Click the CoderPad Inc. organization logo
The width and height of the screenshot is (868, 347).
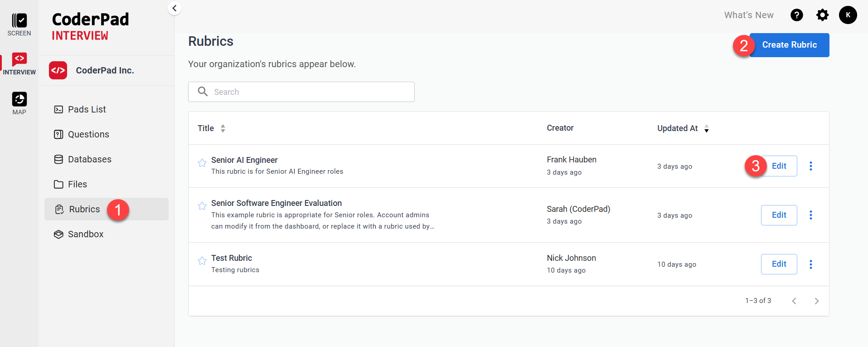pos(58,70)
